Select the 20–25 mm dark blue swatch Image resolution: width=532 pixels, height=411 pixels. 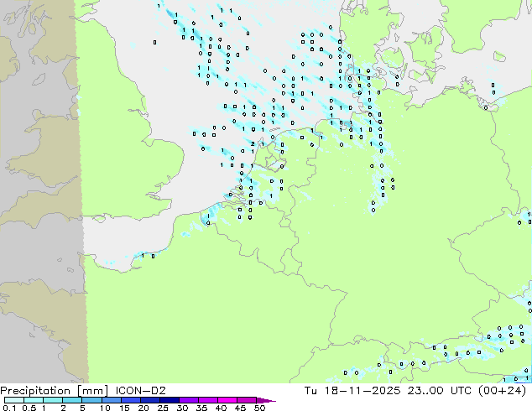149,400
